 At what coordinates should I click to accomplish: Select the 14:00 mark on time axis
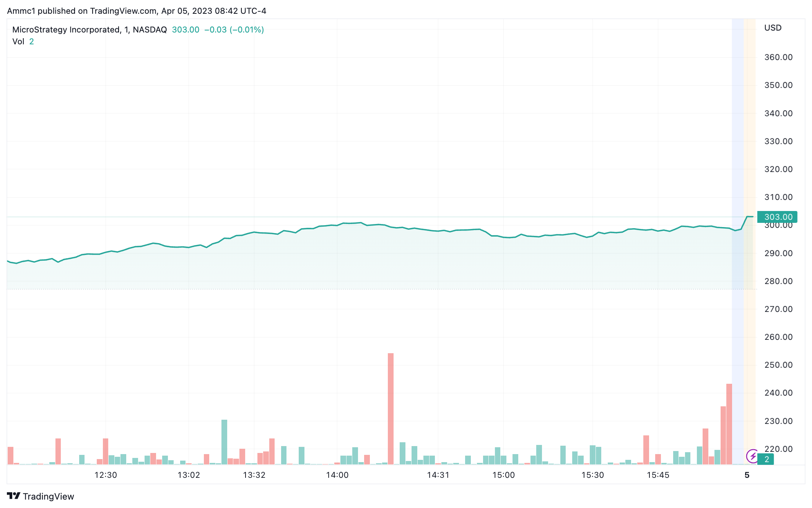pos(337,475)
